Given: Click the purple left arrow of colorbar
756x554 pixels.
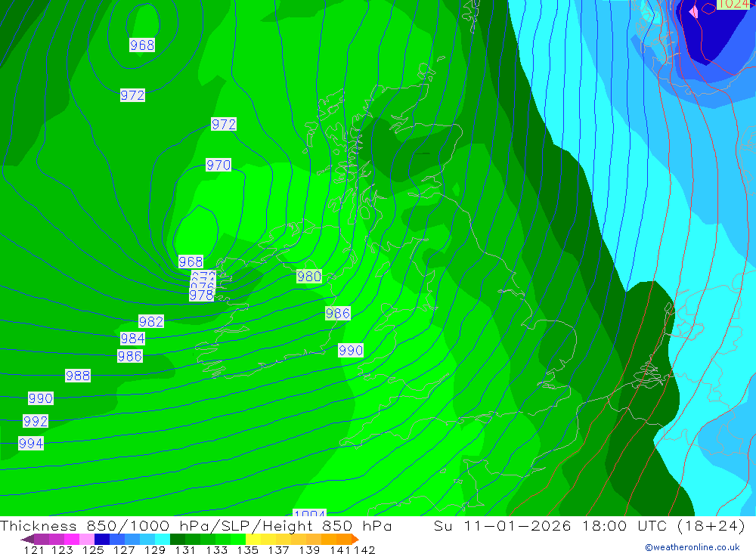Looking at the screenshot, I should pos(27,539).
